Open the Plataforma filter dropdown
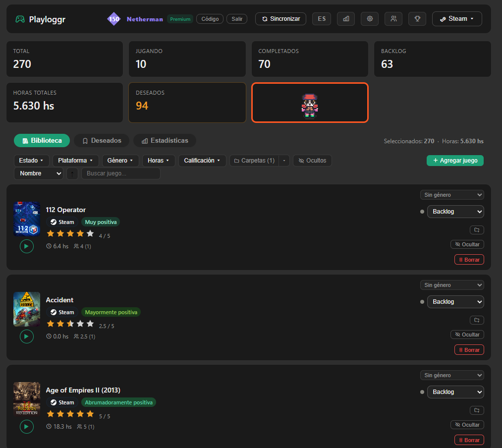Viewport: 502px width, 448px height. (75, 161)
